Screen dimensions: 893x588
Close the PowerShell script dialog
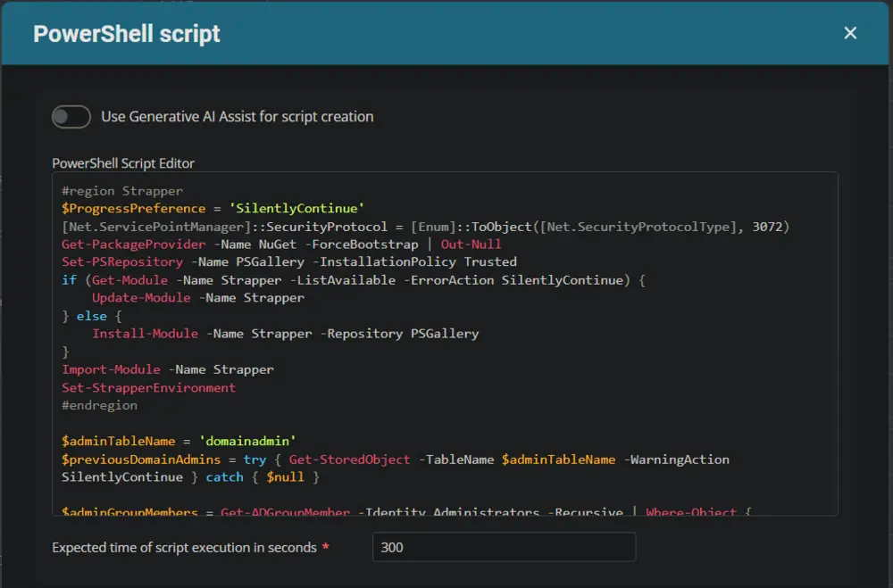850,33
